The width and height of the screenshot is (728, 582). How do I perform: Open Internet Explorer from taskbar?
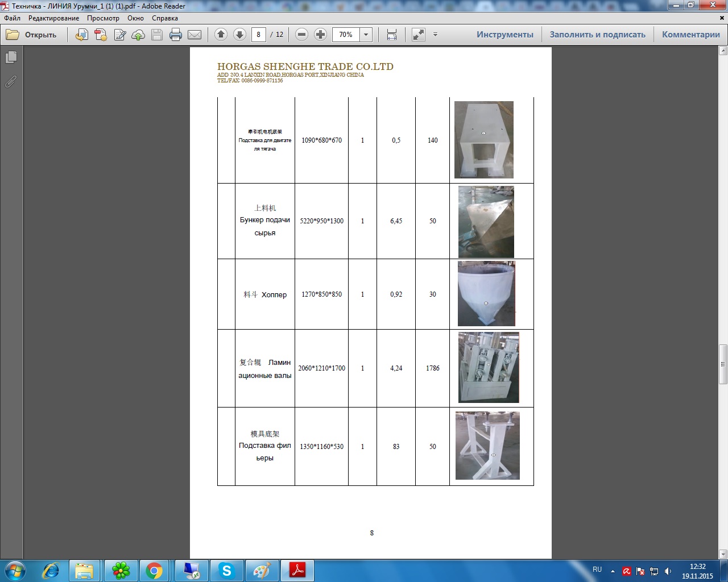coord(51,571)
